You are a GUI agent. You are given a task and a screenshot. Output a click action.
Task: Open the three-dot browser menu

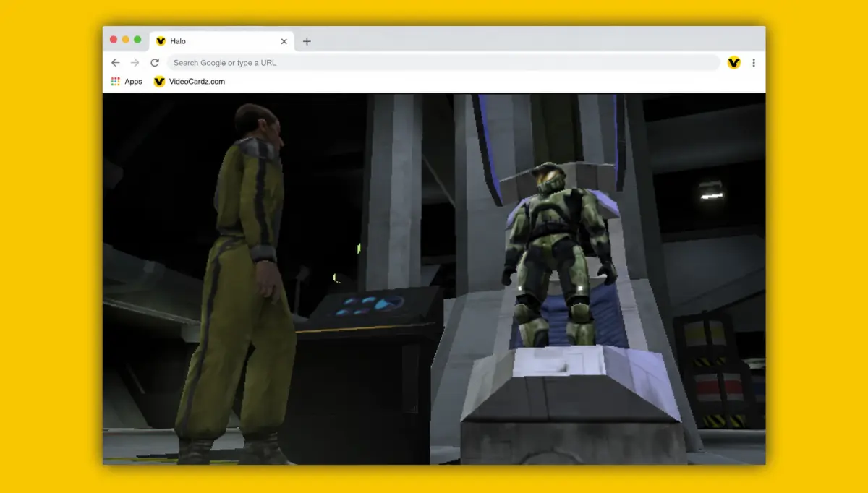pos(754,63)
